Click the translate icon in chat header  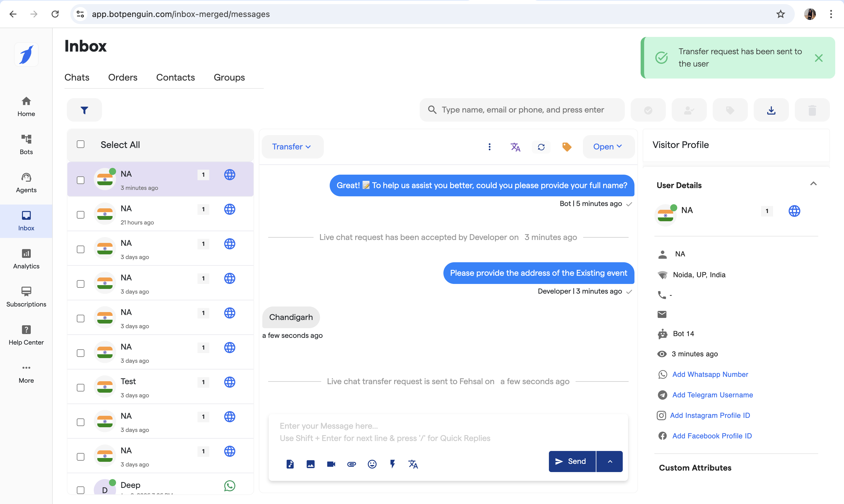coord(515,147)
